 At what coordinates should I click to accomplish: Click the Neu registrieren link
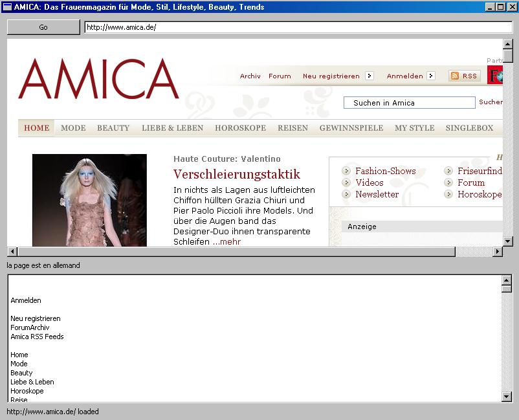[x=331, y=76]
